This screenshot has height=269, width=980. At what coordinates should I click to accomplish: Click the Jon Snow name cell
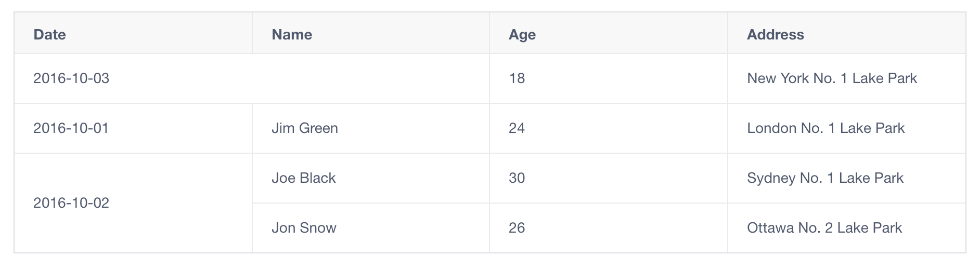[x=371, y=228]
